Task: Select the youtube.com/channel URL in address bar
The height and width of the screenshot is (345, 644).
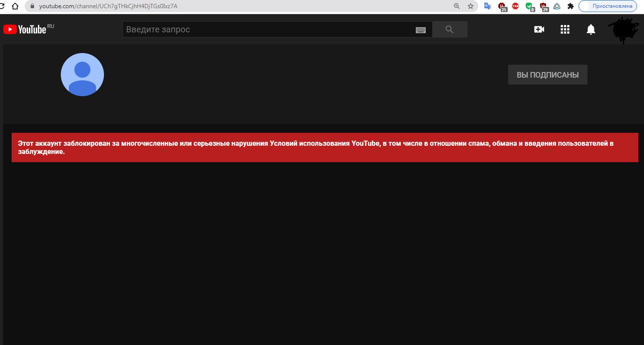Action: (x=108, y=6)
